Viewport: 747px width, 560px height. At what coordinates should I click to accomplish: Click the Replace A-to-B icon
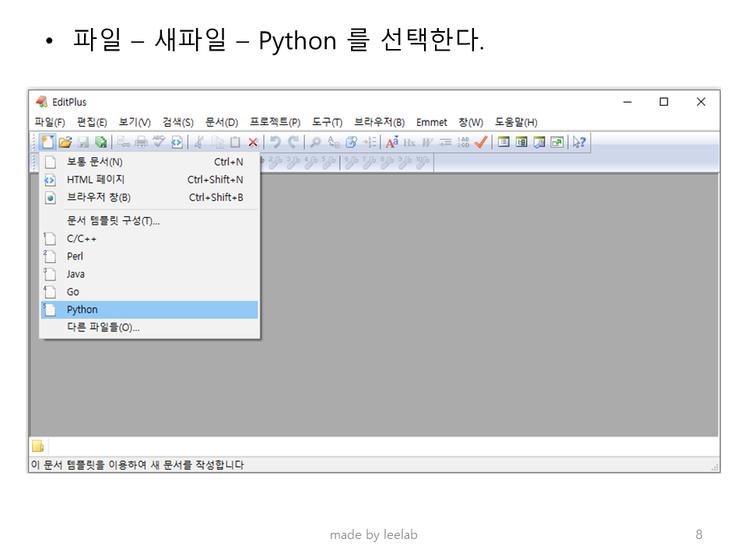334,142
